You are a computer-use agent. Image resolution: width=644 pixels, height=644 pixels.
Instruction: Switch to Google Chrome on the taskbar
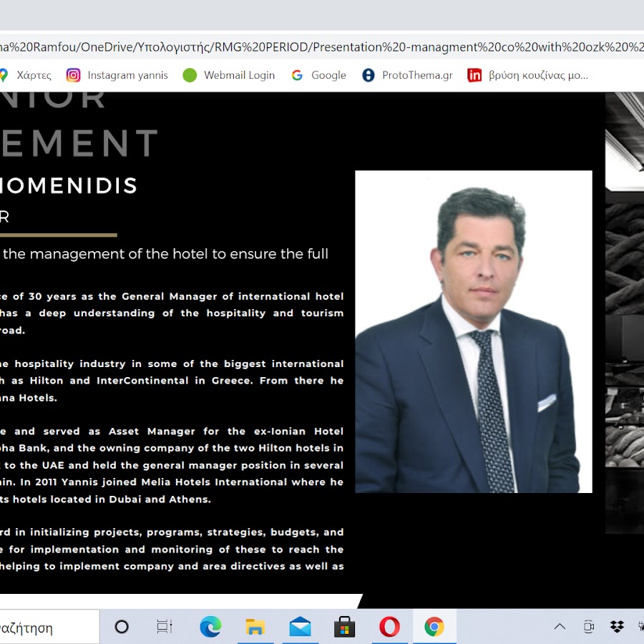434,627
